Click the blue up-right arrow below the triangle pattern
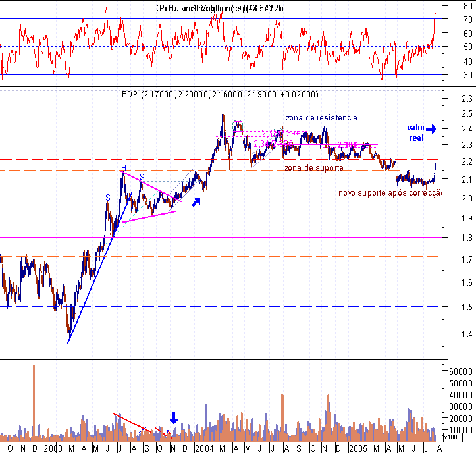 coord(196,202)
